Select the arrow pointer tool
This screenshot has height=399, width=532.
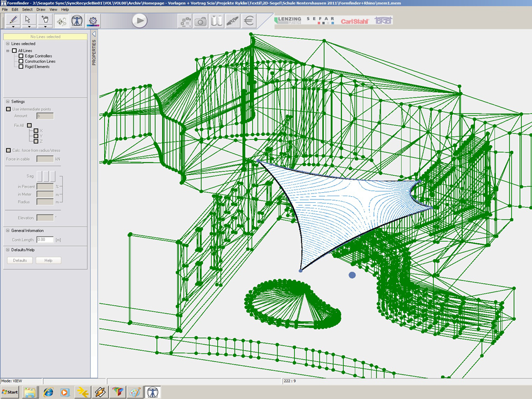[29, 19]
